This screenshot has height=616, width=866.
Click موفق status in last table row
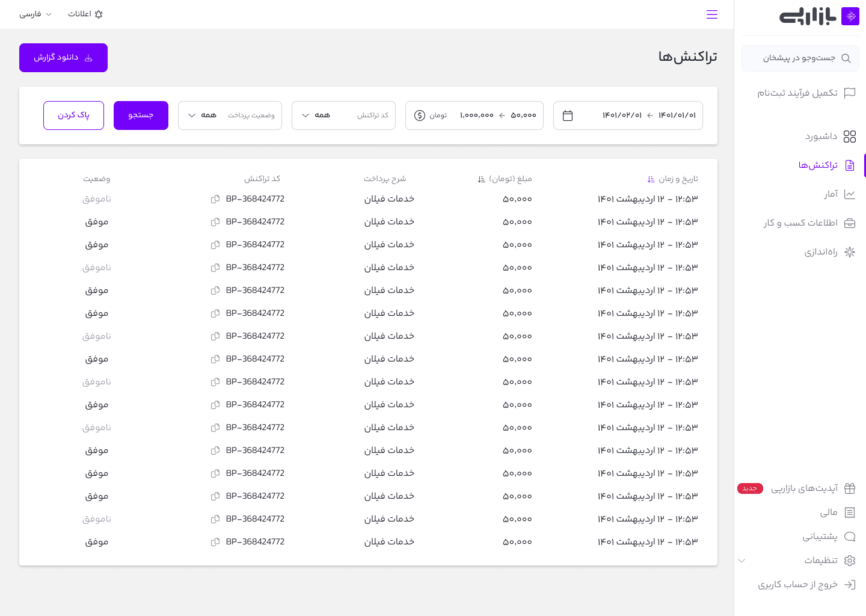(x=97, y=542)
